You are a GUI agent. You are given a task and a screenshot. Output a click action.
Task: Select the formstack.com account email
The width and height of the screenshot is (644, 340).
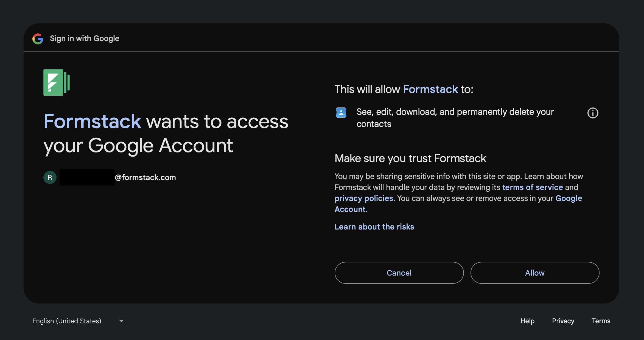coord(145,177)
